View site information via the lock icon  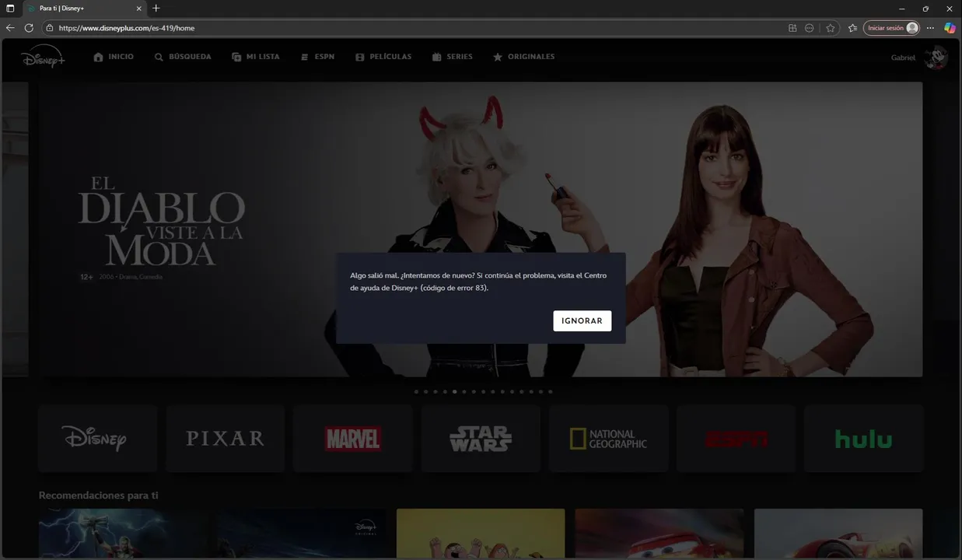click(50, 28)
